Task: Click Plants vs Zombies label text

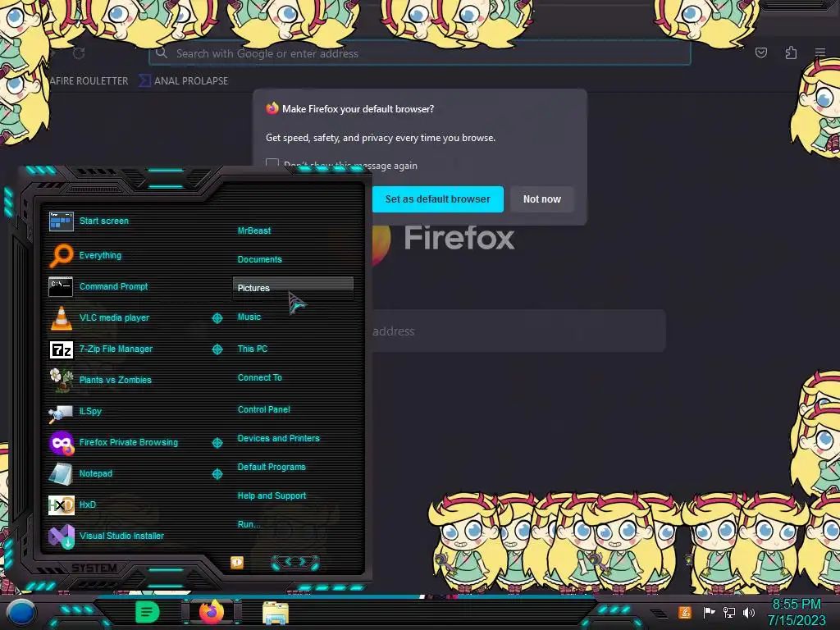Action: pyautogui.click(x=115, y=381)
